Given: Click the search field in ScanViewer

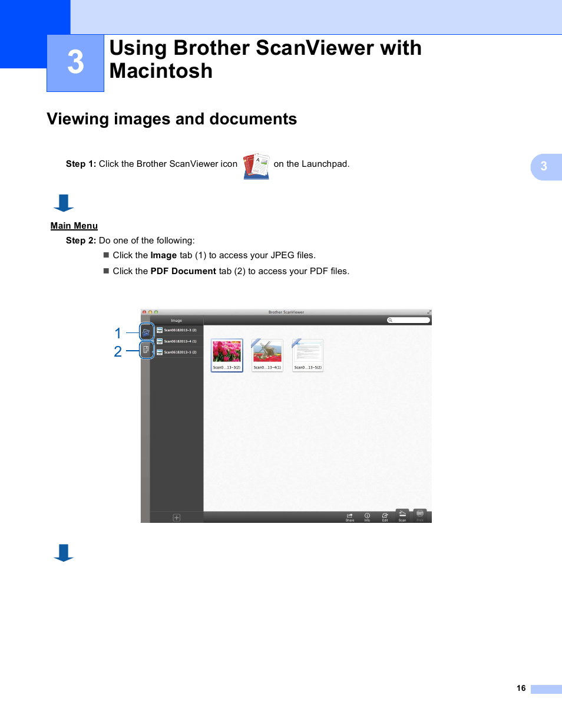Looking at the screenshot, I should (x=408, y=320).
